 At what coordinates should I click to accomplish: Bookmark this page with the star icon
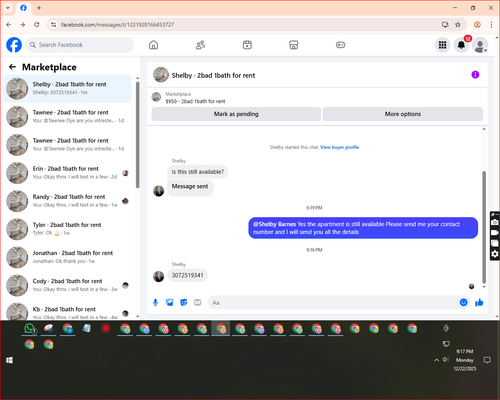(458, 24)
